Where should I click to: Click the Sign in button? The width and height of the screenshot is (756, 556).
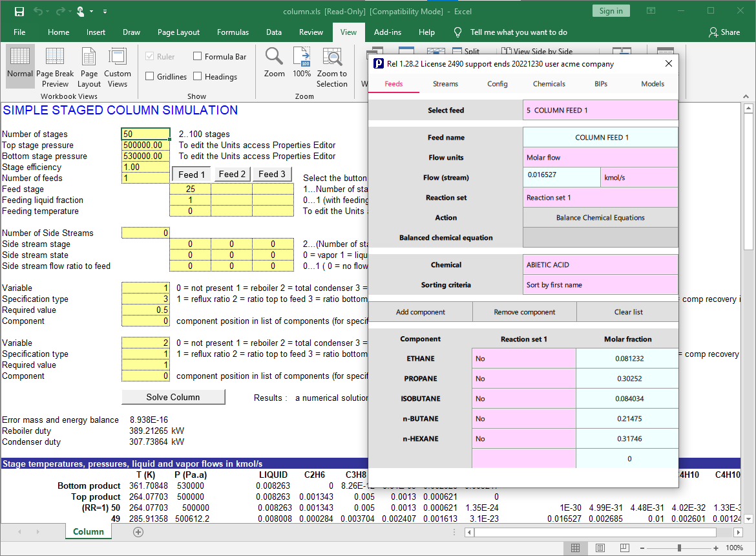[611, 11]
